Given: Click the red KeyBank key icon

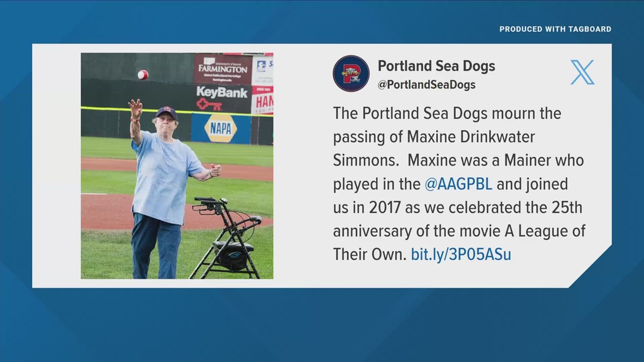Looking at the screenshot, I should point(209,104).
